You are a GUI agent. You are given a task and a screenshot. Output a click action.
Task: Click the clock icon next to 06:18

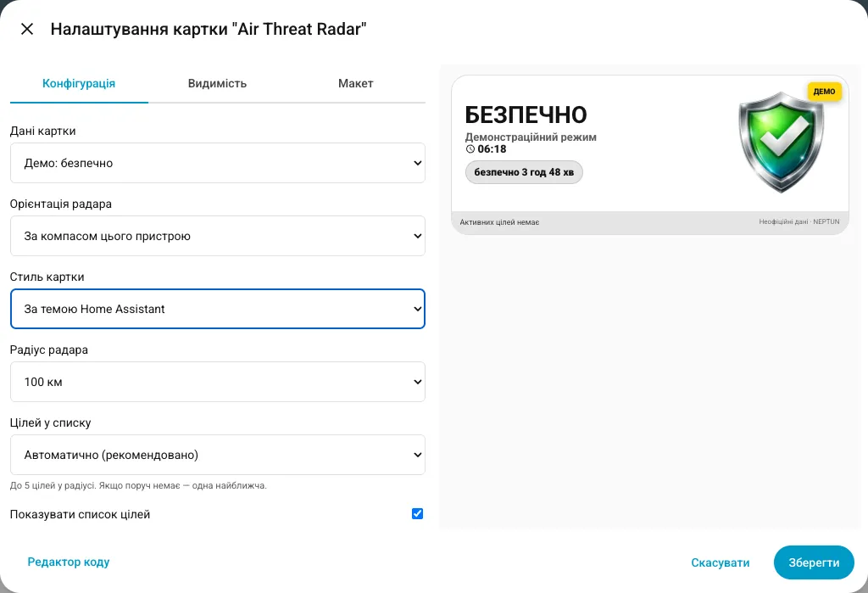[470, 149]
